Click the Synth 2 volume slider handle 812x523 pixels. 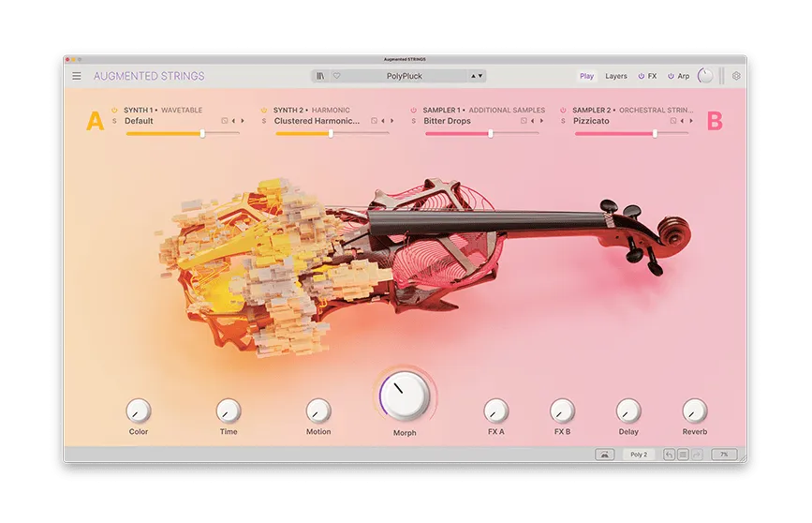coord(331,134)
